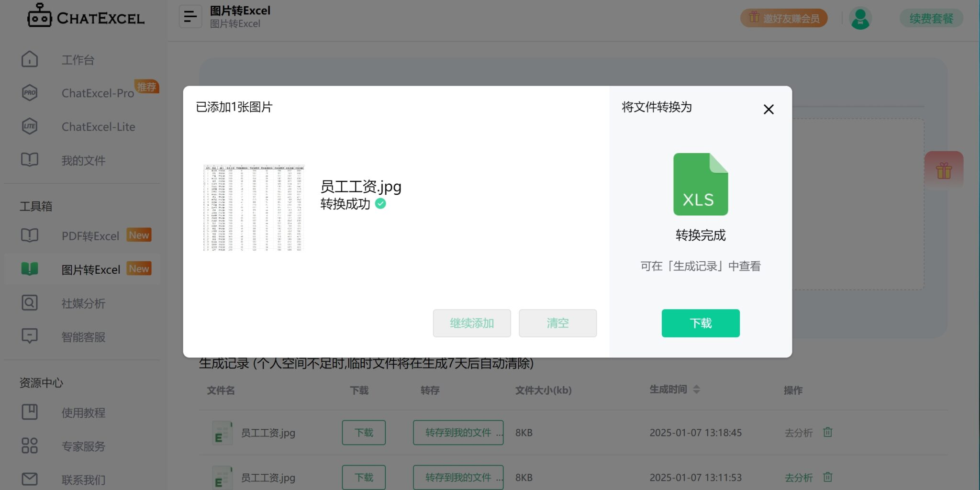Viewport: 980px width, 490px height.
Task: Click 下载 to download the converted XLS
Action: tap(700, 323)
